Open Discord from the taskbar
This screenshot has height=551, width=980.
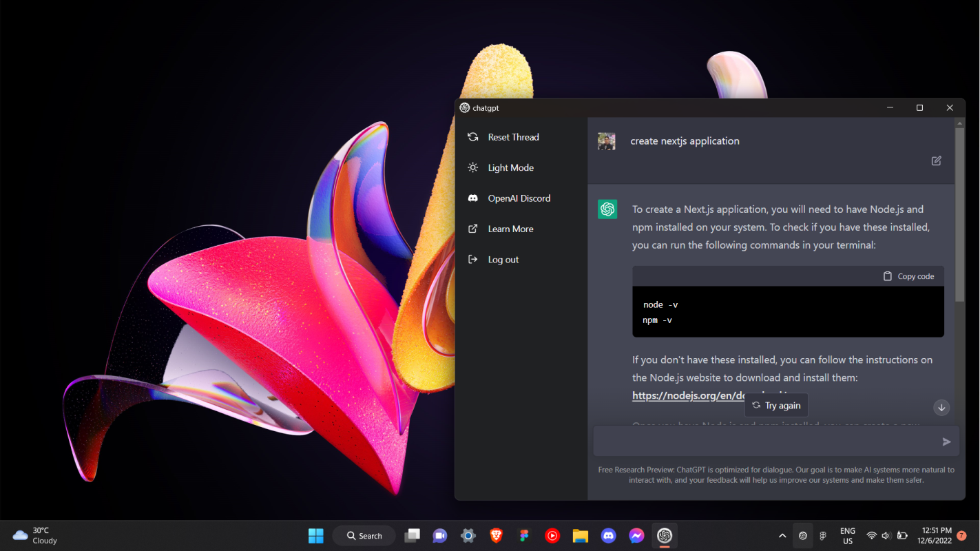[608, 536]
